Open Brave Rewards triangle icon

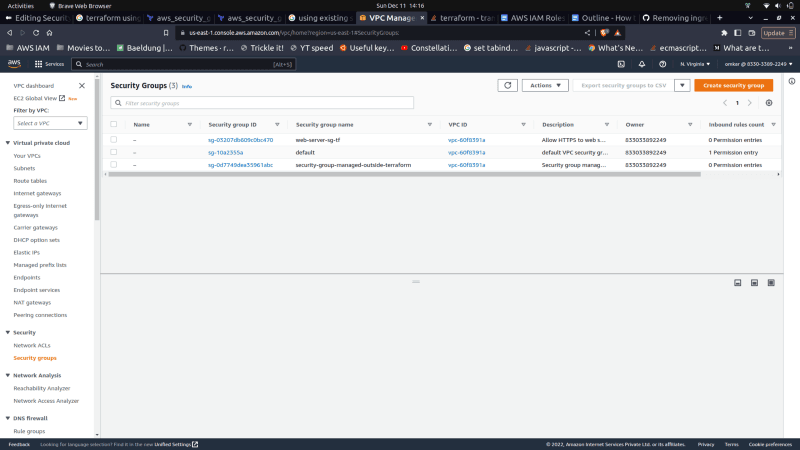click(x=617, y=33)
